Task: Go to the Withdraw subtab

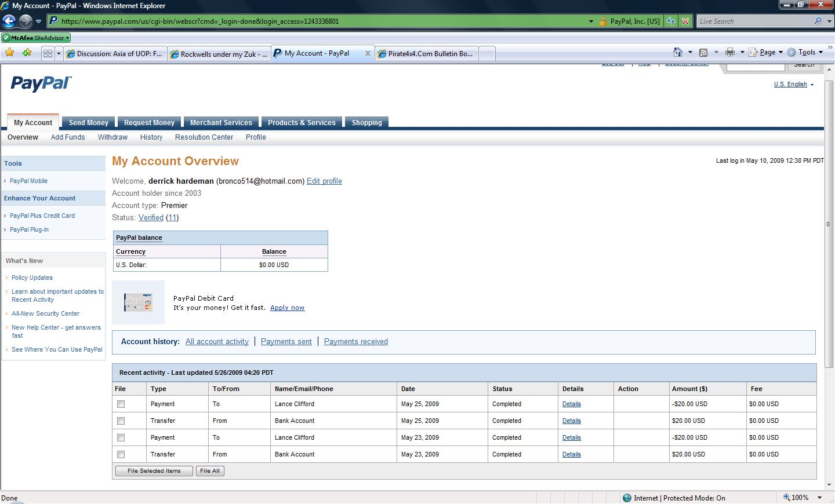Action: (x=112, y=137)
